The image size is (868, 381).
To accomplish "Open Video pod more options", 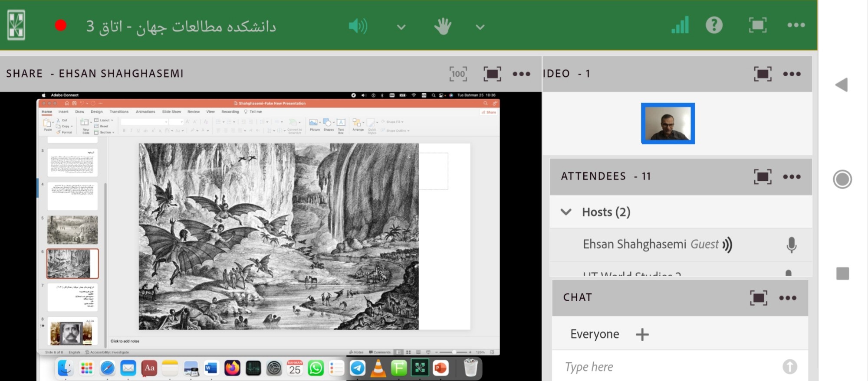I will pos(792,74).
